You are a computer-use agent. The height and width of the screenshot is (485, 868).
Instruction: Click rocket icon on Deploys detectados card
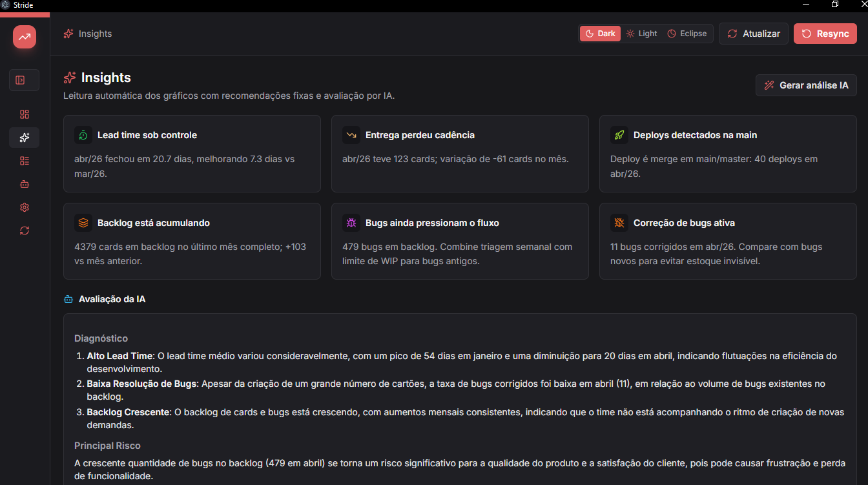point(619,135)
